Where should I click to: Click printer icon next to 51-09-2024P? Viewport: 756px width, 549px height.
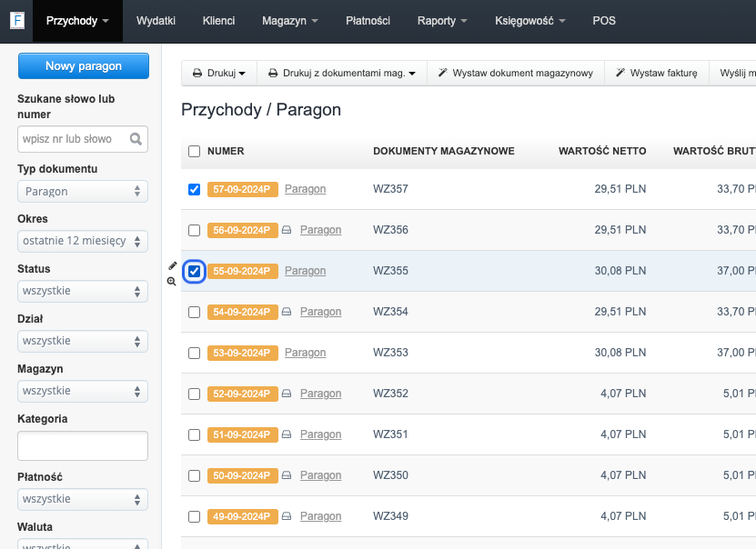pos(287,434)
